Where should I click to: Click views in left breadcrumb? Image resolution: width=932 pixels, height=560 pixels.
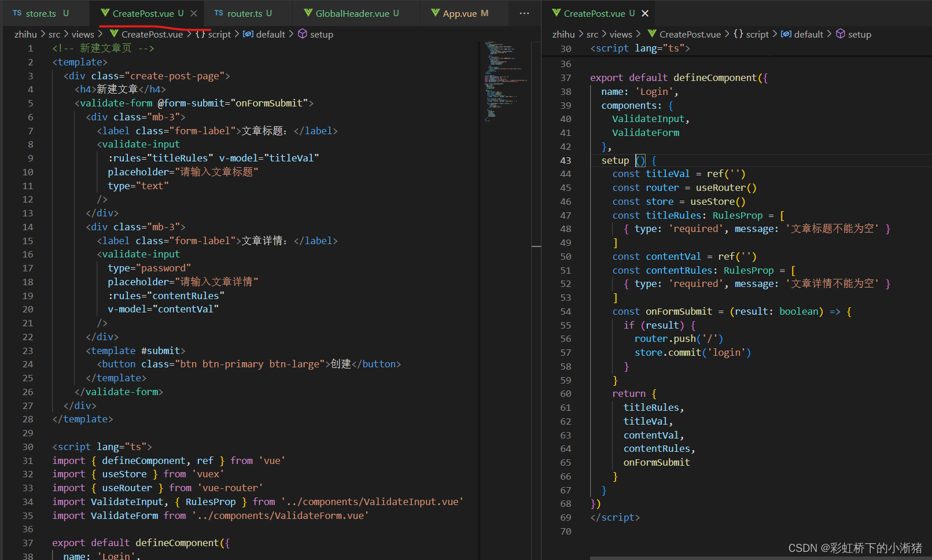point(83,35)
